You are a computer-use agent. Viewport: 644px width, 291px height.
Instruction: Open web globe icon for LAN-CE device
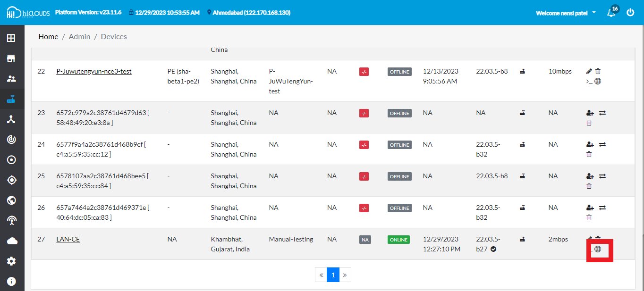pyautogui.click(x=598, y=249)
